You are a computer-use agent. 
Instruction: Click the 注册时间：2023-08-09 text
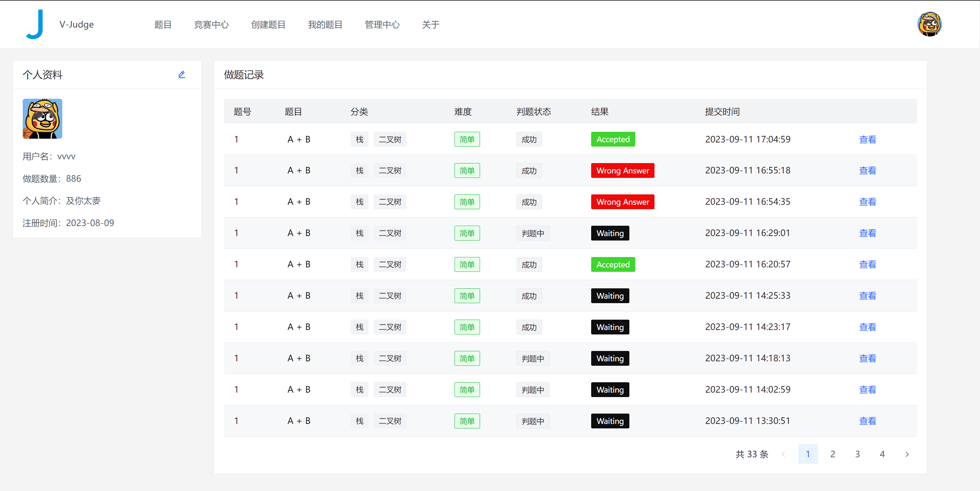(68, 223)
